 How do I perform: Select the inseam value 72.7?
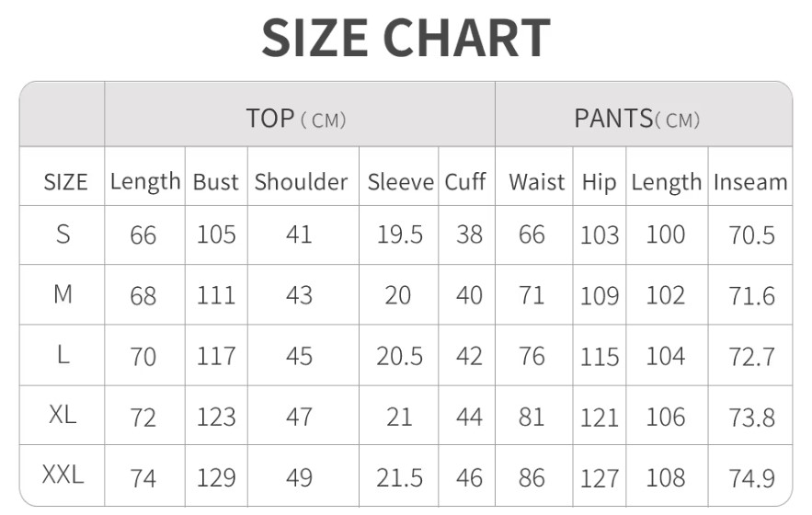[x=751, y=357]
